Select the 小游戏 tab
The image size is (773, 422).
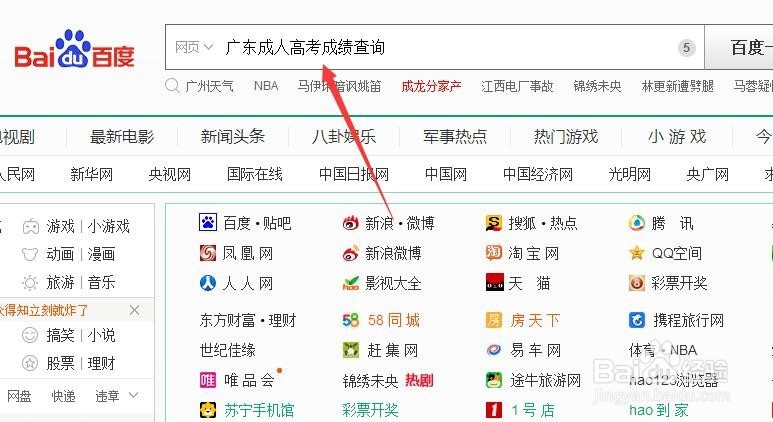pos(677,137)
